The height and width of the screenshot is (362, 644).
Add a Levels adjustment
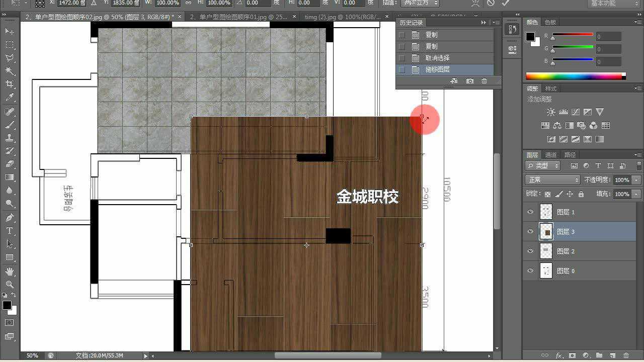(x=563, y=112)
